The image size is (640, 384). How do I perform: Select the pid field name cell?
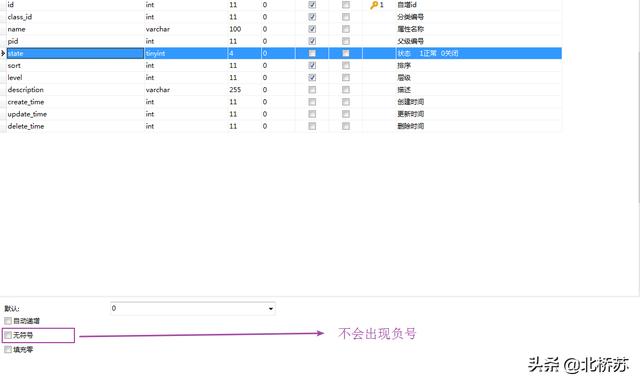tap(75, 41)
